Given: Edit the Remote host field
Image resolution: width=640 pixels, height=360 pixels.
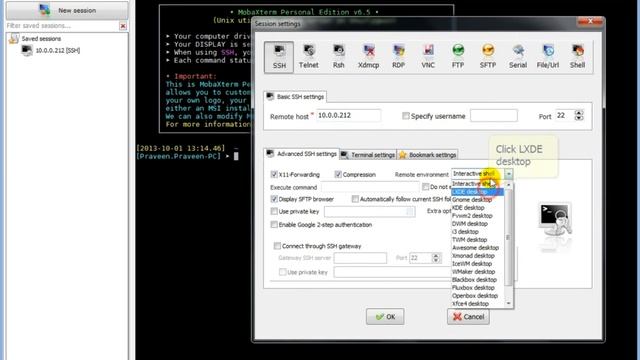Looking at the screenshot, I should pyautogui.click(x=349, y=116).
